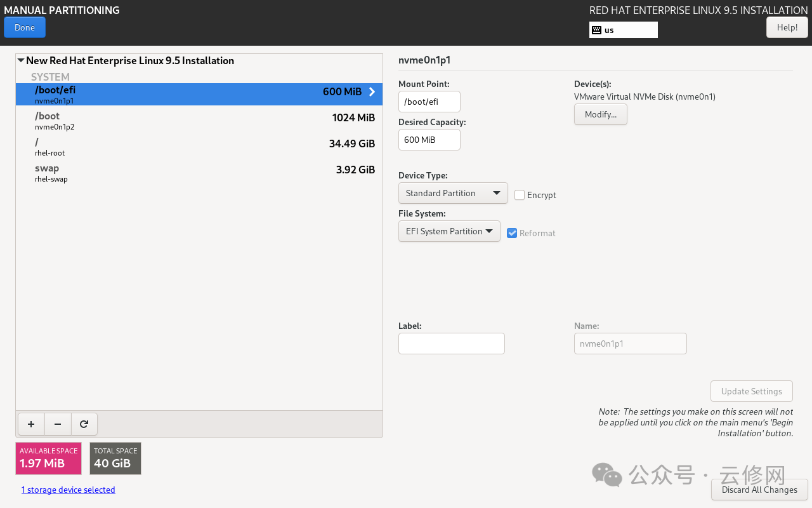The height and width of the screenshot is (508, 812).
Task: Click the Label input field
Action: coord(452,344)
